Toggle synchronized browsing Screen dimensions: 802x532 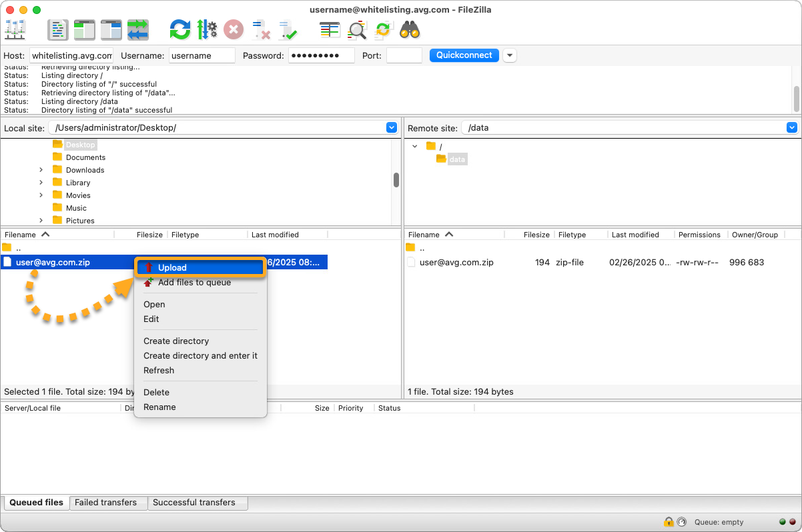[383, 30]
